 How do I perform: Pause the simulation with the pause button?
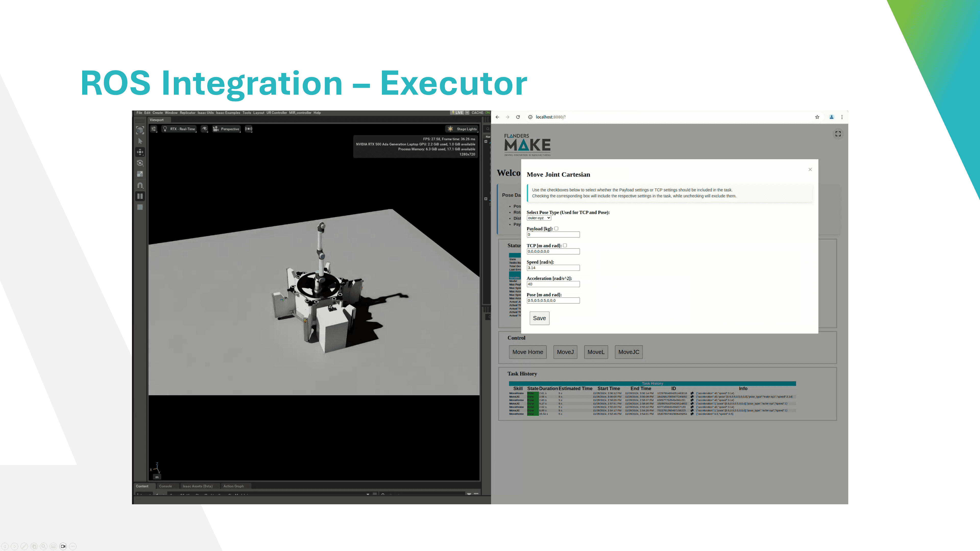point(140,196)
